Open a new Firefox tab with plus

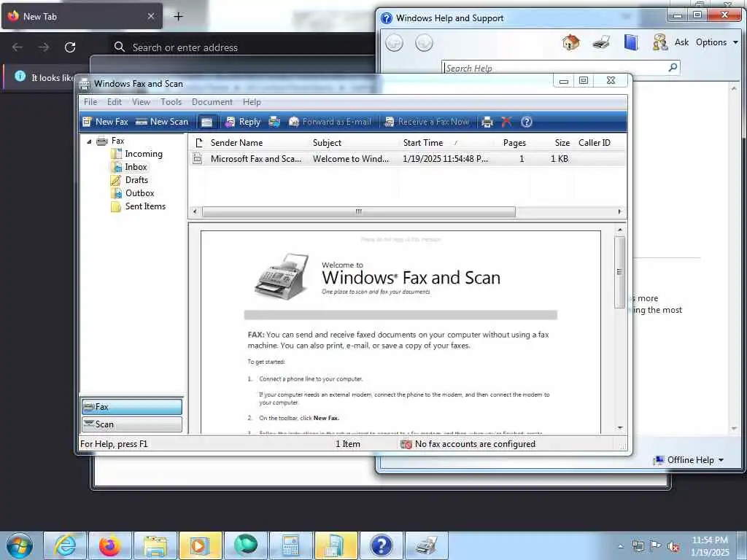(178, 17)
